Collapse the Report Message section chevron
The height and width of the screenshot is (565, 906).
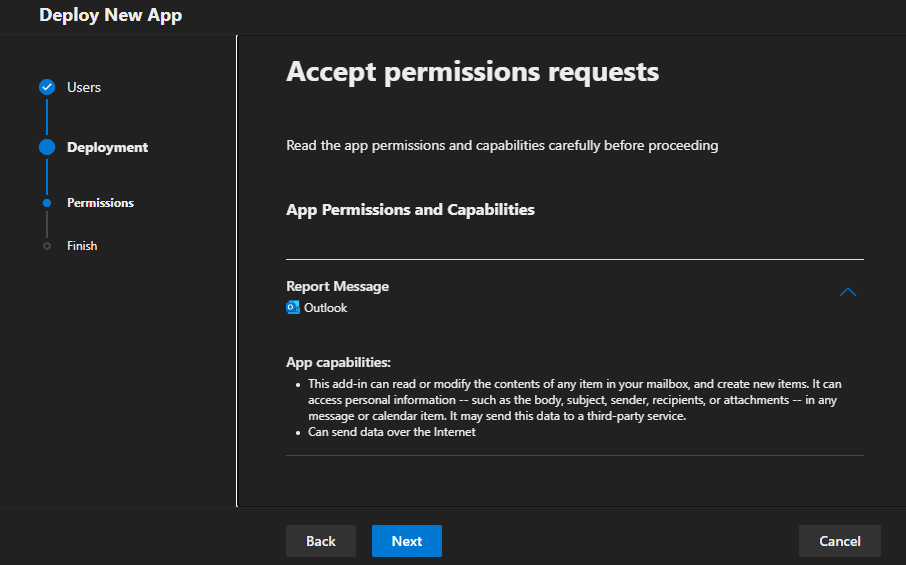[x=848, y=293]
